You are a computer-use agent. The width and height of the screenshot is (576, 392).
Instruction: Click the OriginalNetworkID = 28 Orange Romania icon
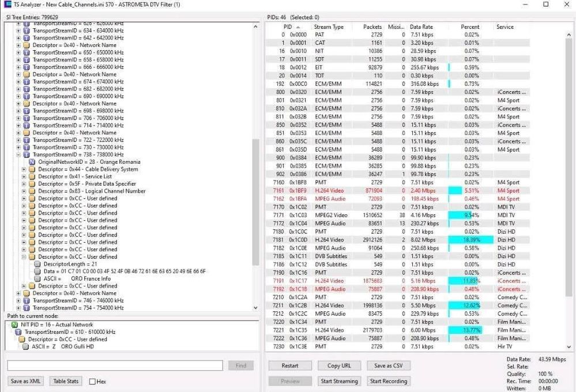pyautogui.click(x=32, y=162)
